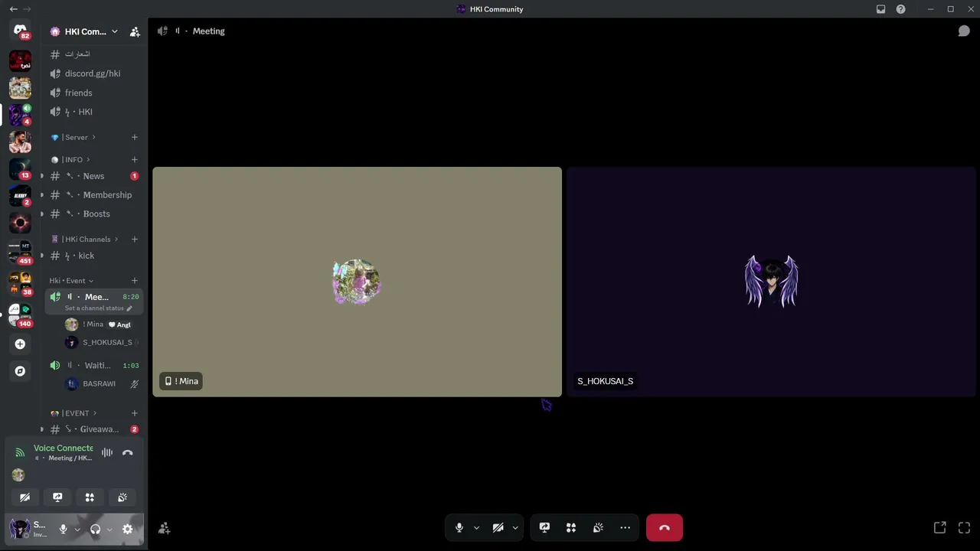Open input options arrow beside user panel microphone
This screenshot has width=980, height=551.
pos(77,529)
